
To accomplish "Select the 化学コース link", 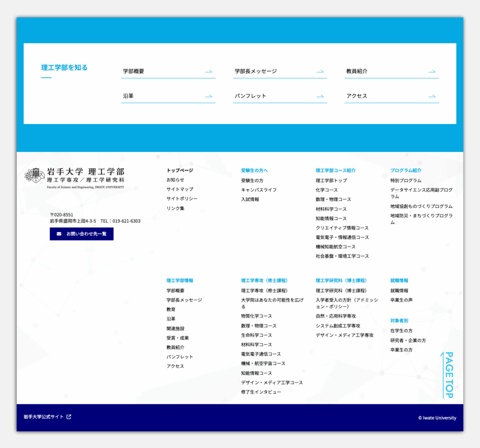I will click(326, 190).
